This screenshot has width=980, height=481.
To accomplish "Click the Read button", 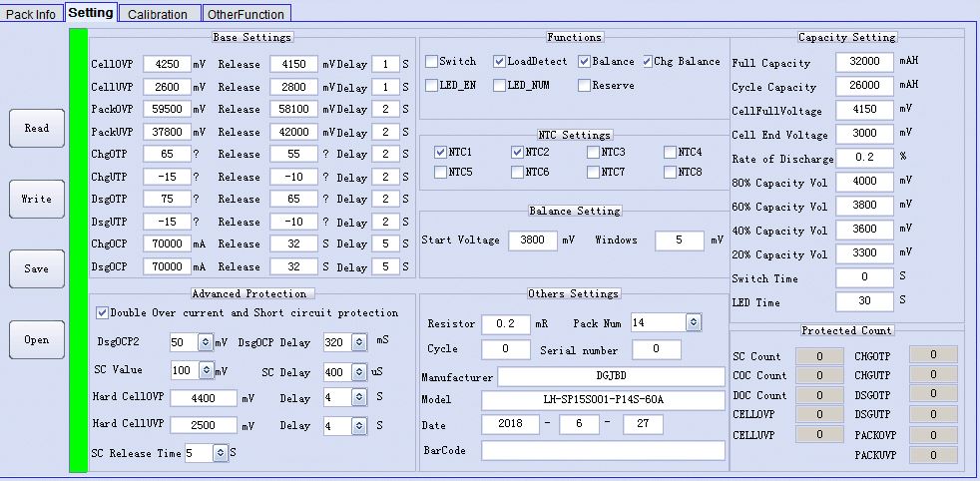I will (x=37, y=128).
